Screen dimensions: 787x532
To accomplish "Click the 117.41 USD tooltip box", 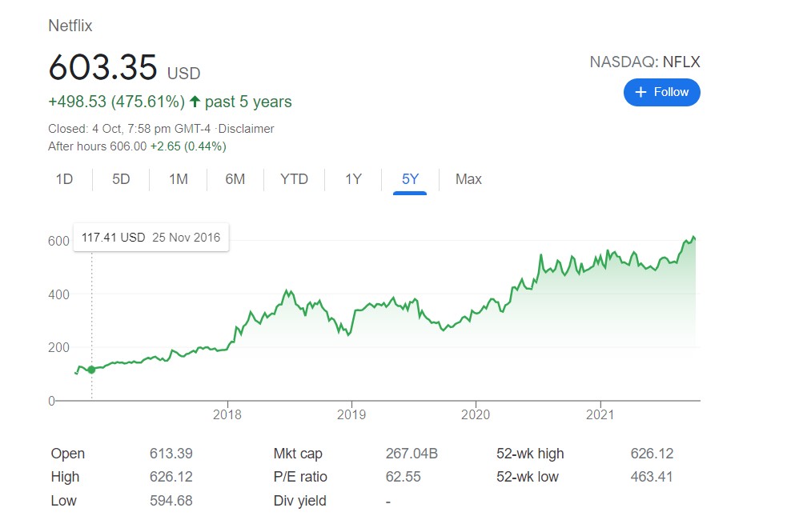I will pyautogui.click(x=151, y=237).
